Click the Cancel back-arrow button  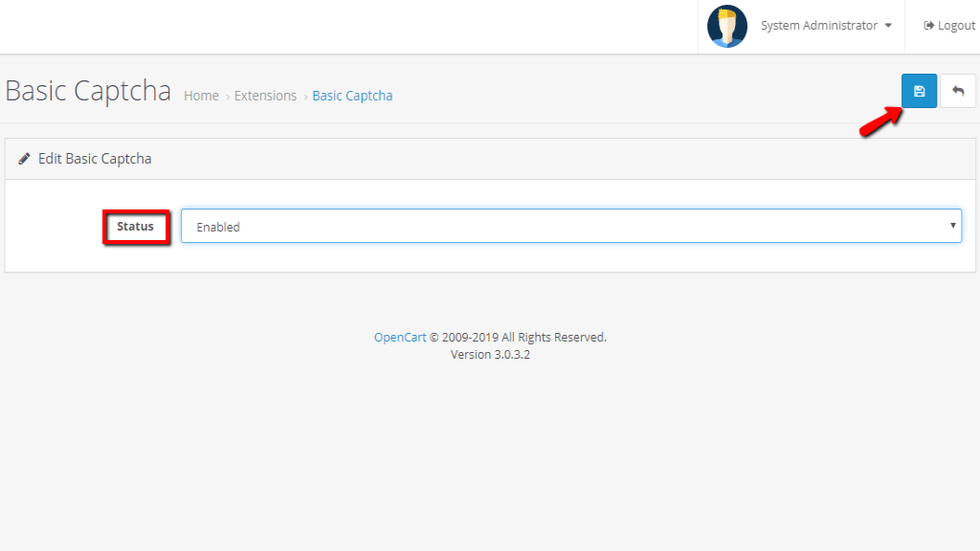958,91
